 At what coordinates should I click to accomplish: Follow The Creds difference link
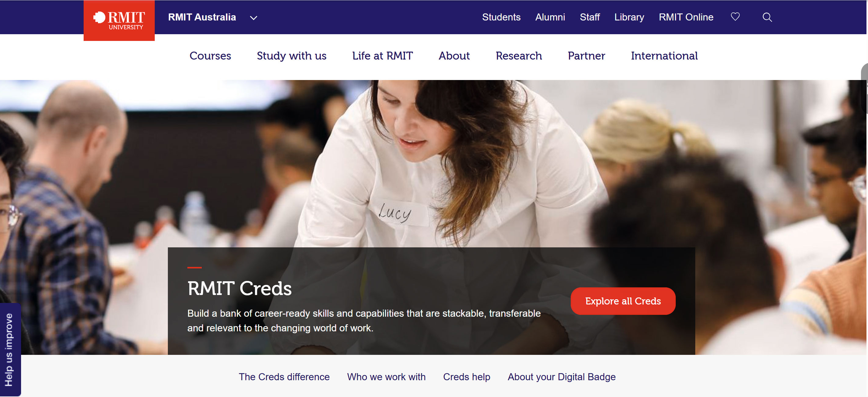[x=284, y=377]
